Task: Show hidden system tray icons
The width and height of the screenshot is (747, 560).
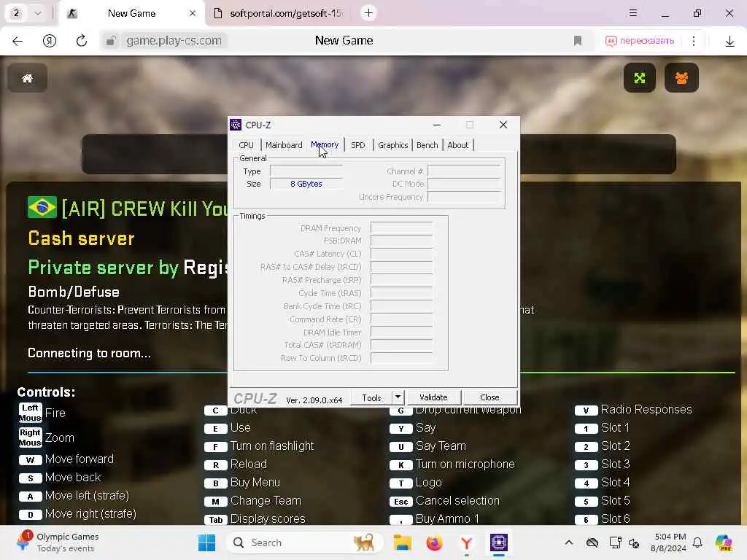Action: [x=569, y=542]
